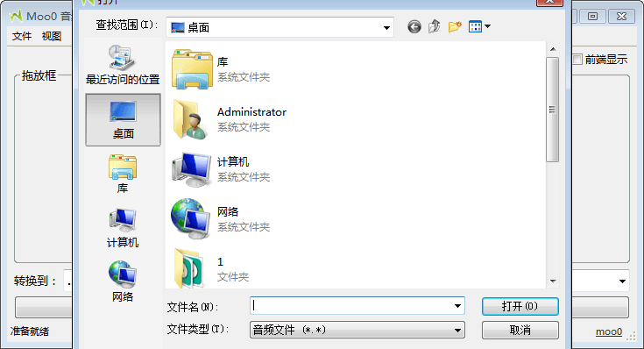Screen dimensions: 644x349
Task: Close the 打开 dialog
Action: coord(549,2)
